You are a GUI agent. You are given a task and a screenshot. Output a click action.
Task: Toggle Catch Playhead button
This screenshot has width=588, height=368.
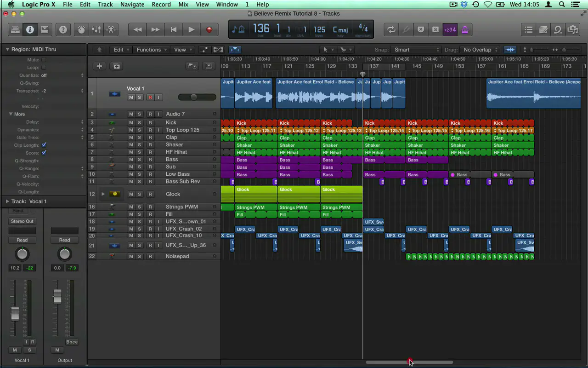click(235, 50)
